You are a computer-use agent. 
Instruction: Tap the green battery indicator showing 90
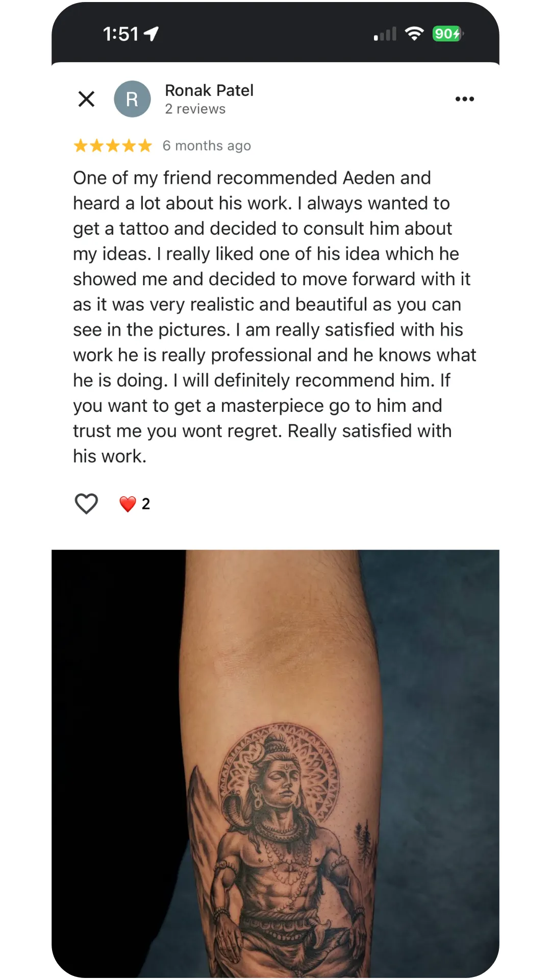coord(447,34)
